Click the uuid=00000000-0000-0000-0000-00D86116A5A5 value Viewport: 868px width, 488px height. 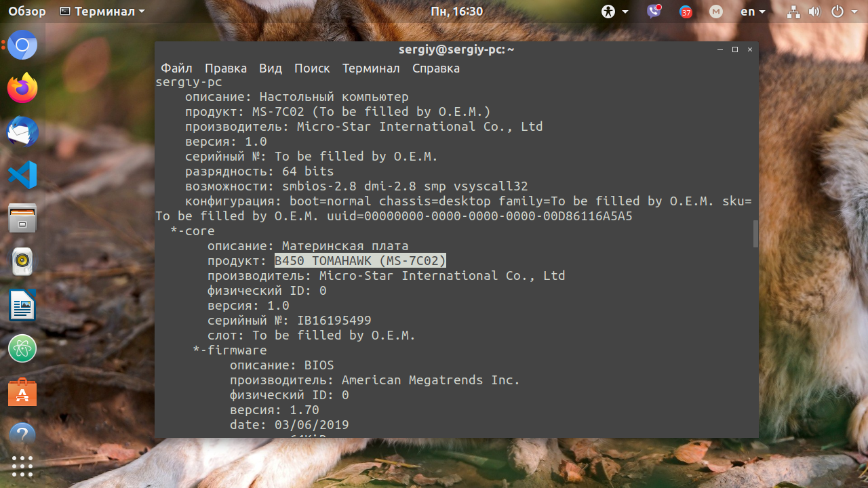[x=479, y=216]
